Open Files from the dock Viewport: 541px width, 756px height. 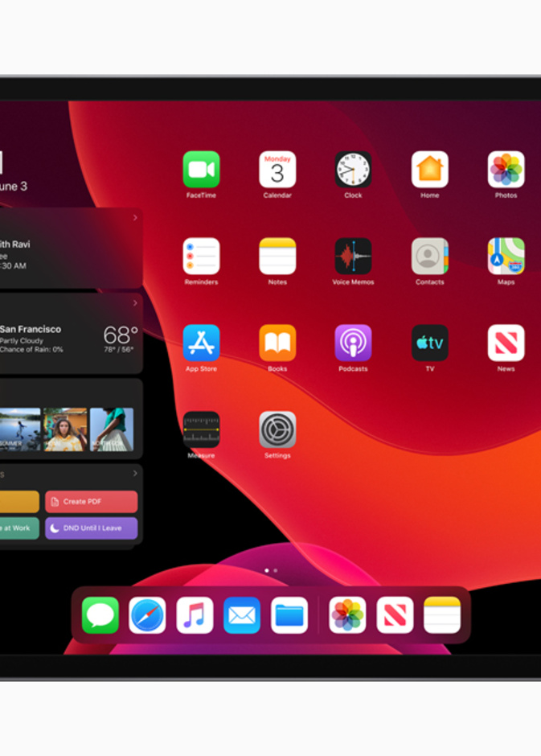[x=289, y=615]
